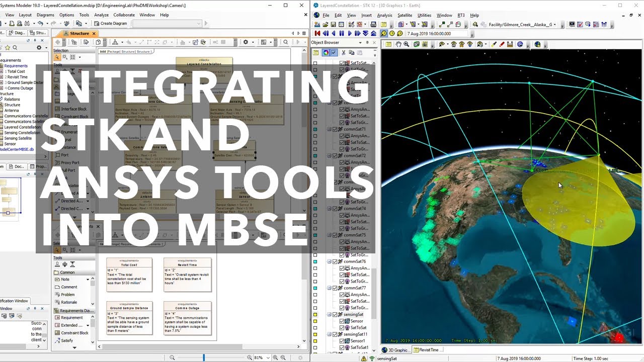Uncheck the commSat77 checkbox
The image size is (644, 362).
pyautogui.click(x=335, y=288)
